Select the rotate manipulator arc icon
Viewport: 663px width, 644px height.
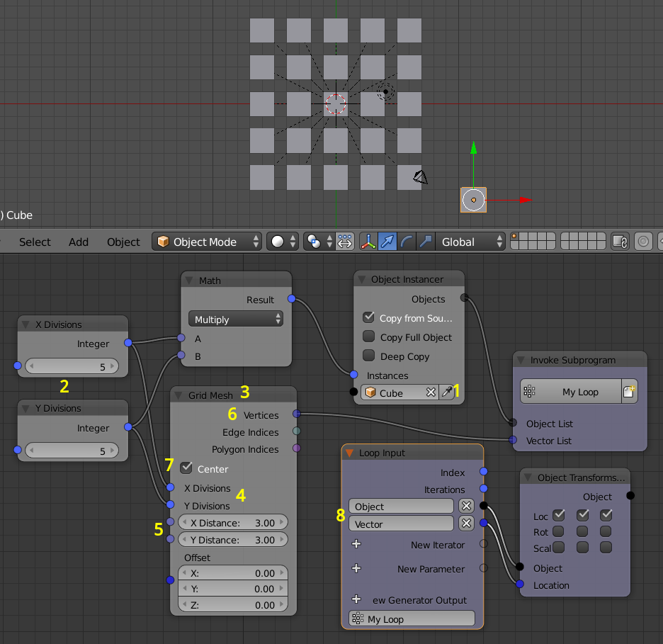(x=407, y=242)
